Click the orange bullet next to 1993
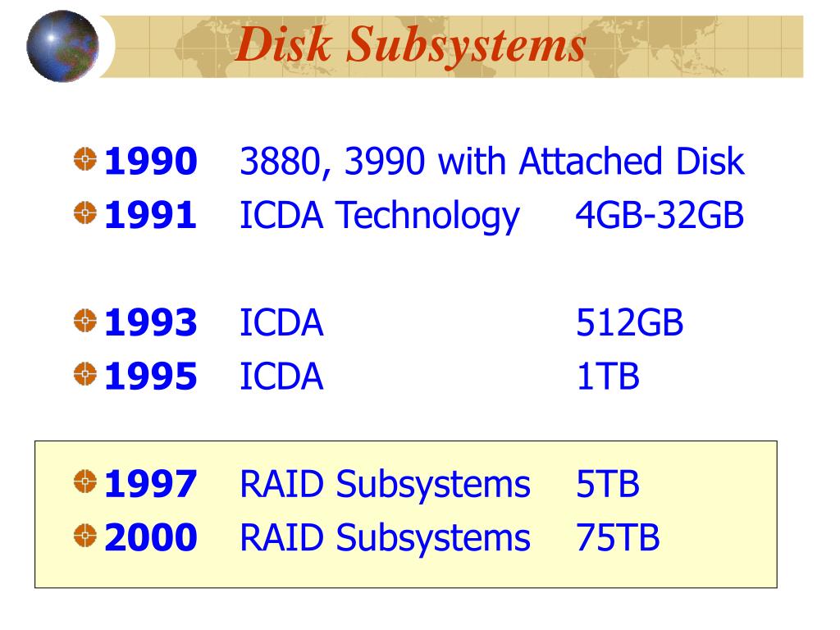The image size is (840, 630). 84,321
